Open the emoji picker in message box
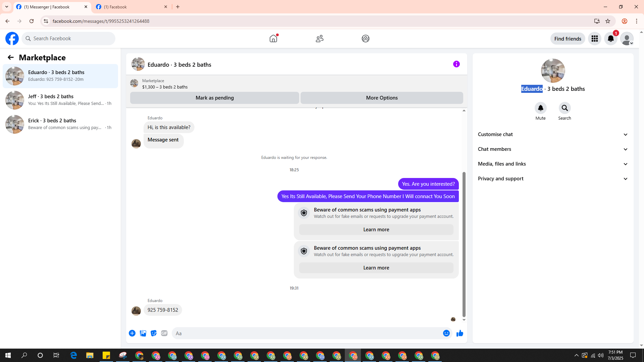The width and height of the screenshot is (644, 362). pyautogui.click(x=446, y=333)
